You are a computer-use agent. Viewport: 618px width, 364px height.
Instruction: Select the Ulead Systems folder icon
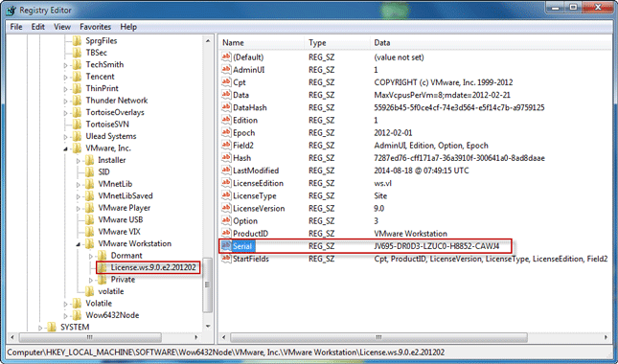(x=78, y=136)
